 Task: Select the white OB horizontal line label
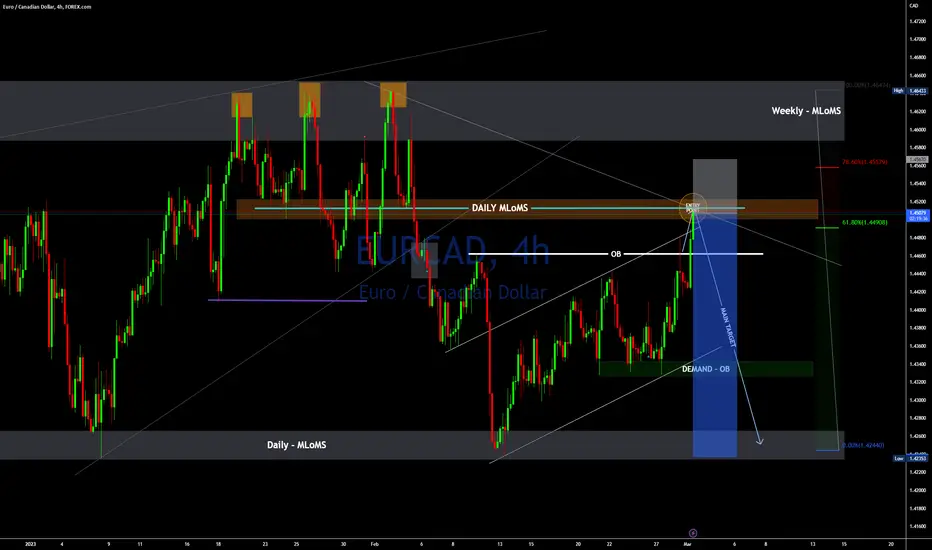(616, 254)
